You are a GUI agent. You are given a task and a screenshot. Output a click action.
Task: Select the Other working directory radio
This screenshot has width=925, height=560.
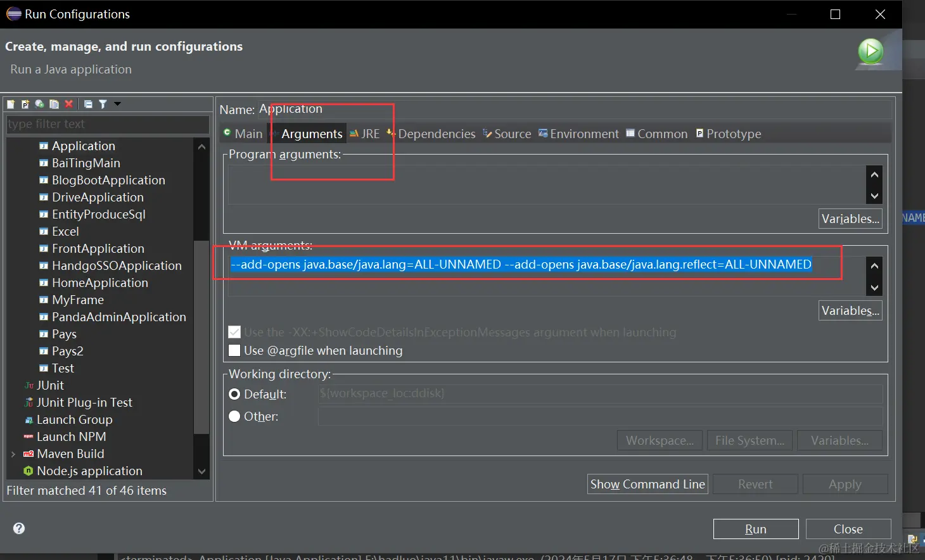[x=234, y=416]
